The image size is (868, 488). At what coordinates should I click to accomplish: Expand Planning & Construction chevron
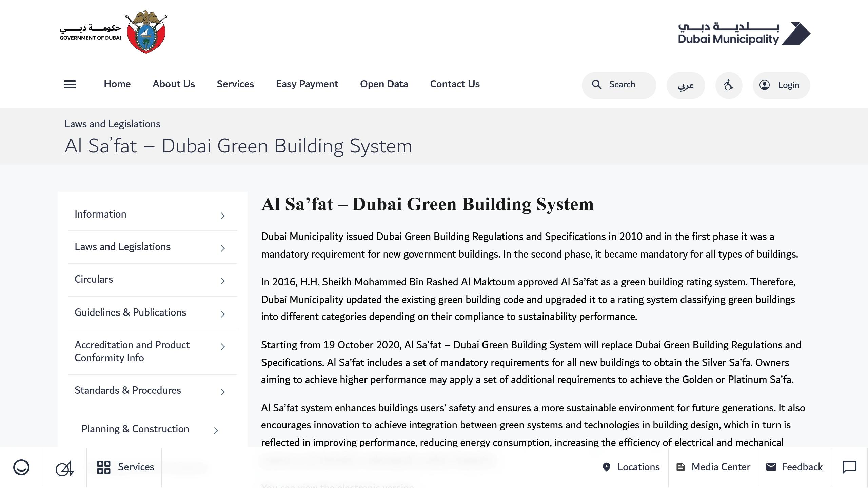click(216, 431)
